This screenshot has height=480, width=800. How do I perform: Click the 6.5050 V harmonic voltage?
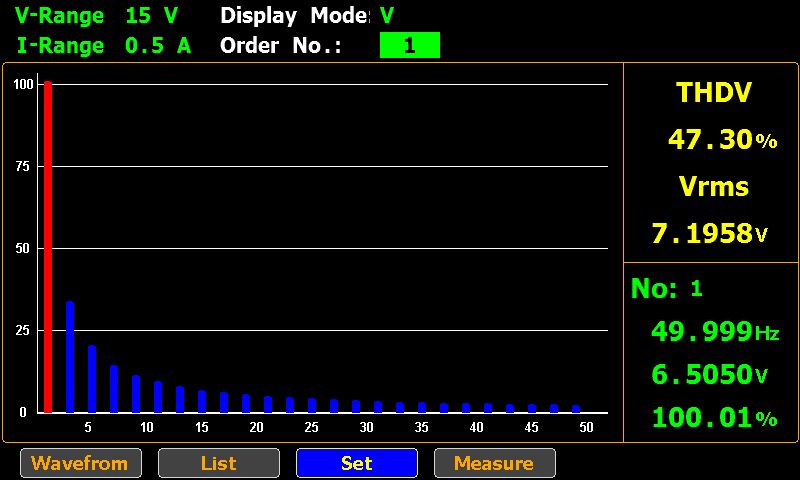click(709, 375)
